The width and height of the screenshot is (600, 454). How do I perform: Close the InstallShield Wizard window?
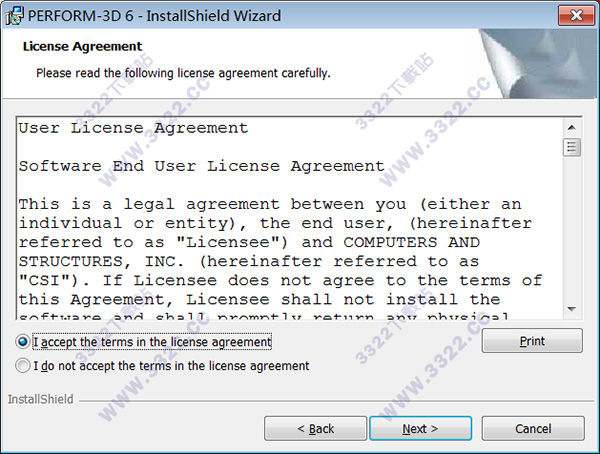tap(576, 15)
